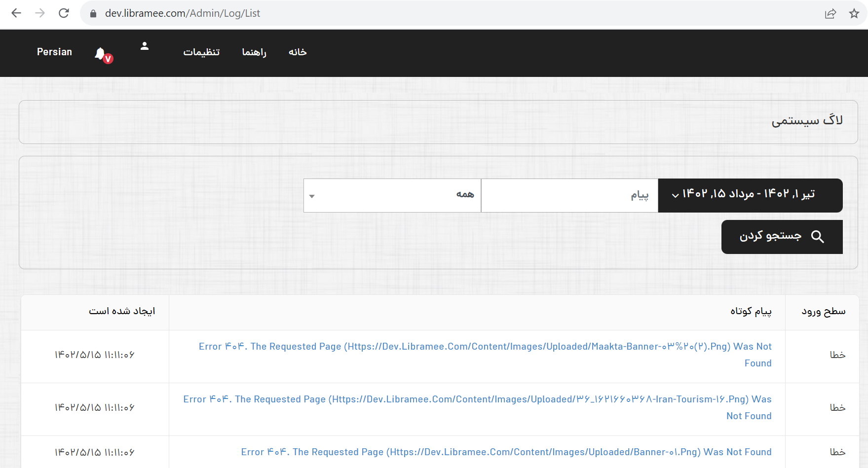Expand the همه log level dropdown
The height and width of the screenshot is (468, 868).
[x=392, y=195]
